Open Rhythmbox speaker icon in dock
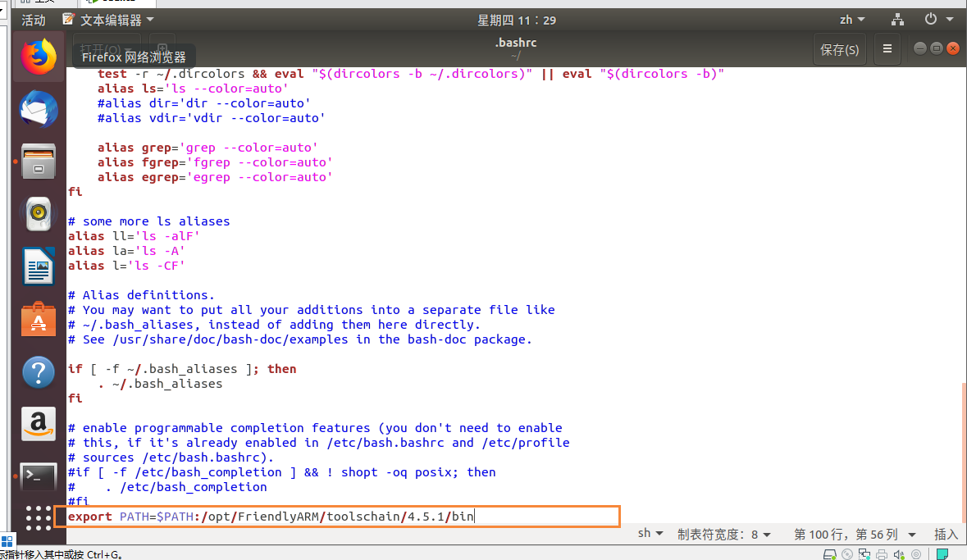This screenshot has width=967, height=560. (x=39, y=214)
